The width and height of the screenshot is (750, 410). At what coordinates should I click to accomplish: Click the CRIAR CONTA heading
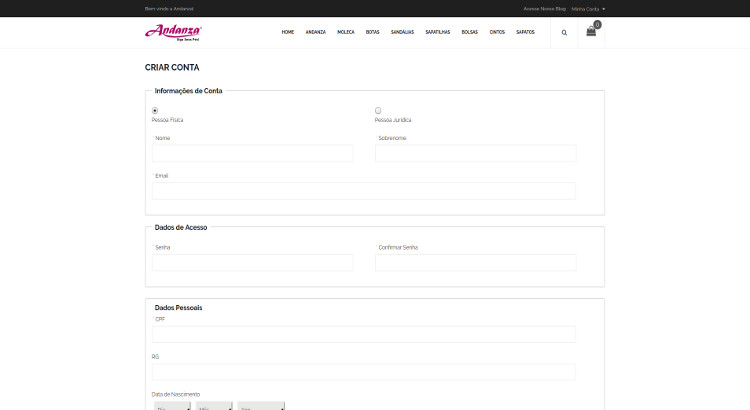(172, 67)
